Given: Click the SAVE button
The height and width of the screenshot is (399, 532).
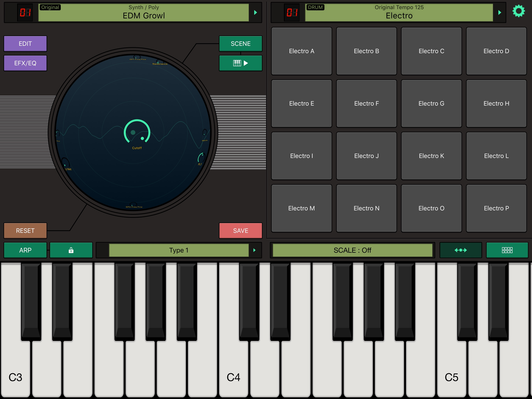Looking at the screenshot, I should click(x=240, y=230).
